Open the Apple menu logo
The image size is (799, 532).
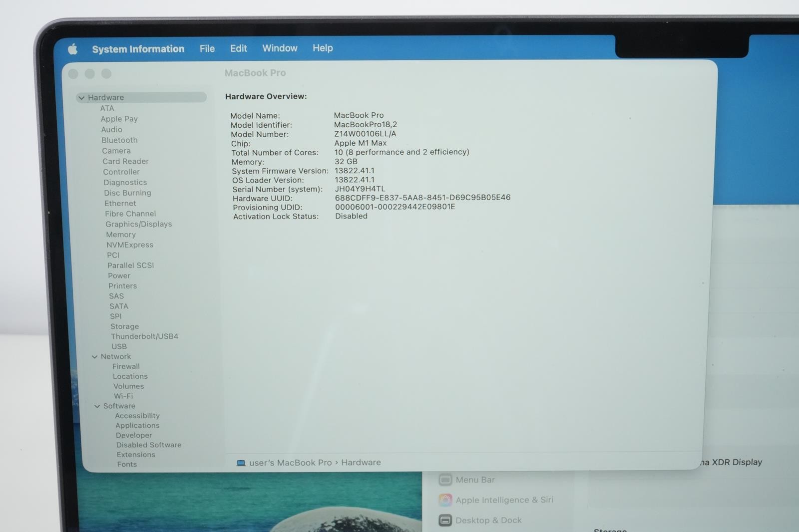73,49
